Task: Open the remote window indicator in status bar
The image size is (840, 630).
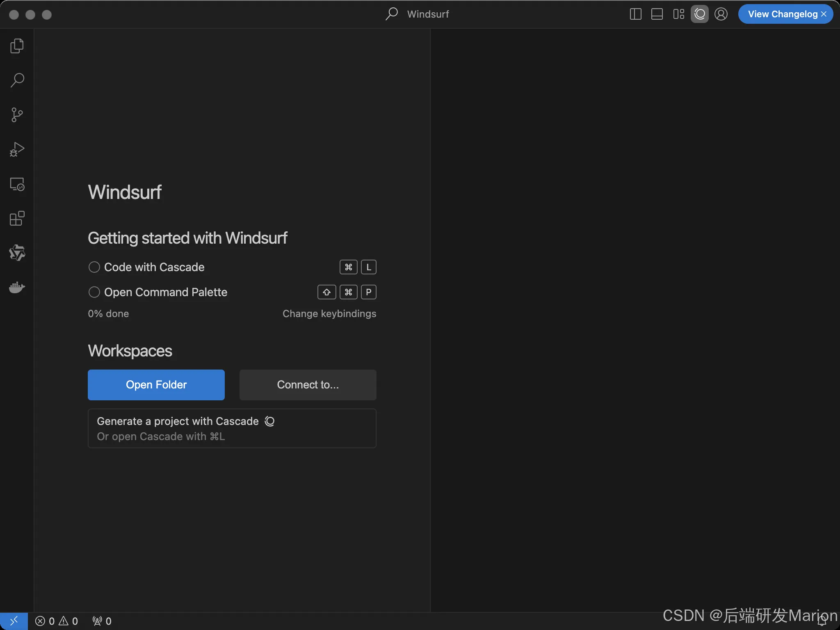Action: coord(14,621)
